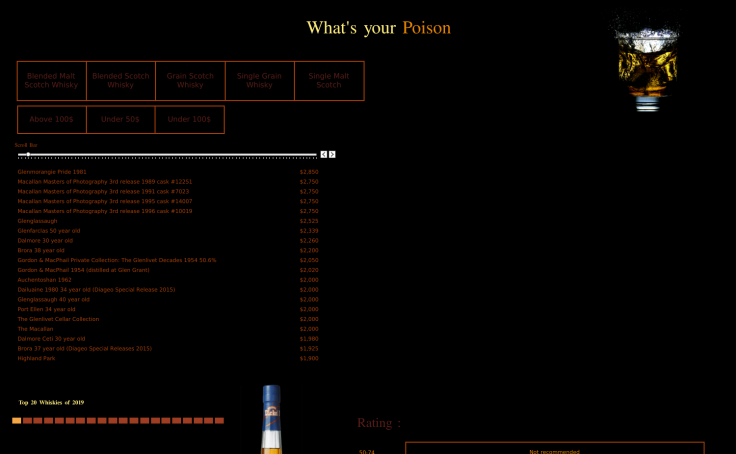
Task: Filter by Grain Scotch Whisky
Action: tap(190, 81)
